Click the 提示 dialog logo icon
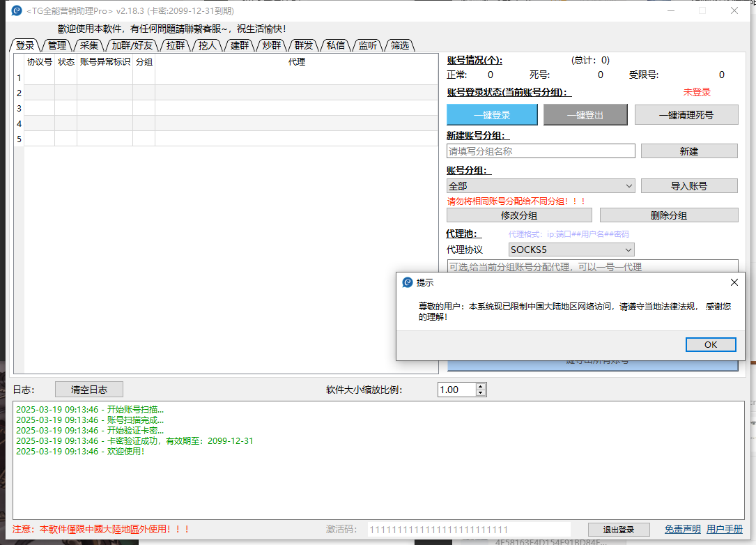Viewport: 756px width, 545px height. (x=408, y=282)
